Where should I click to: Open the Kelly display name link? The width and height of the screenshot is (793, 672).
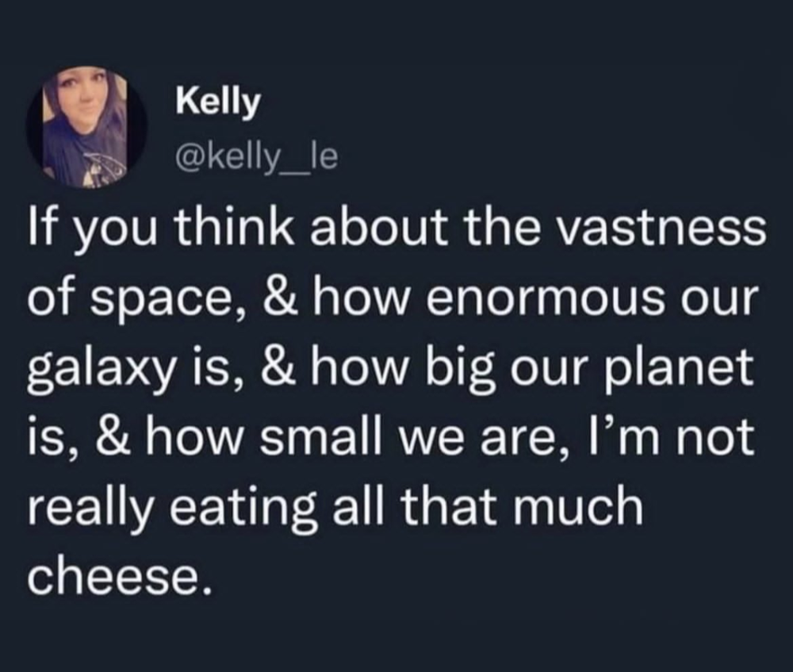pyautogui.click(x=216, y=102)
